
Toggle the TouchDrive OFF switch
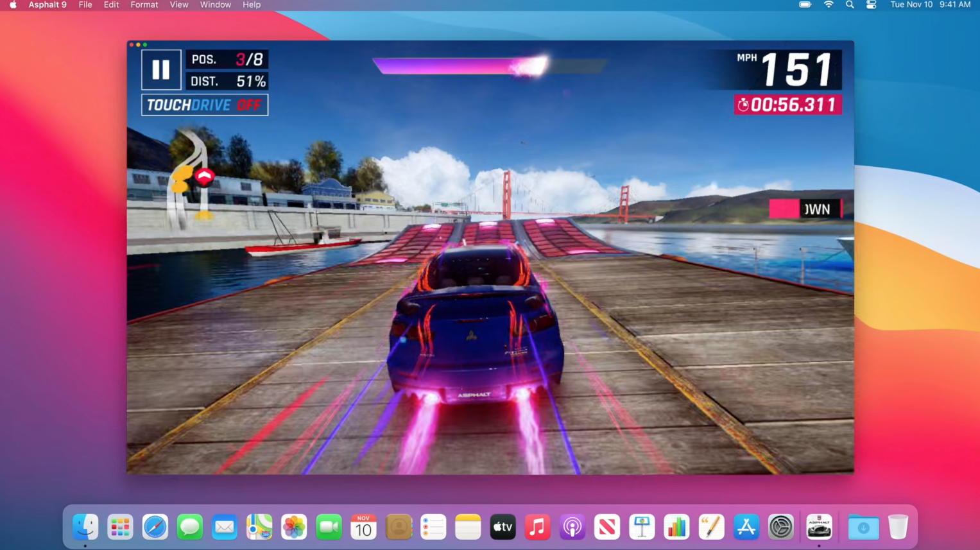[x=205, y=105]
